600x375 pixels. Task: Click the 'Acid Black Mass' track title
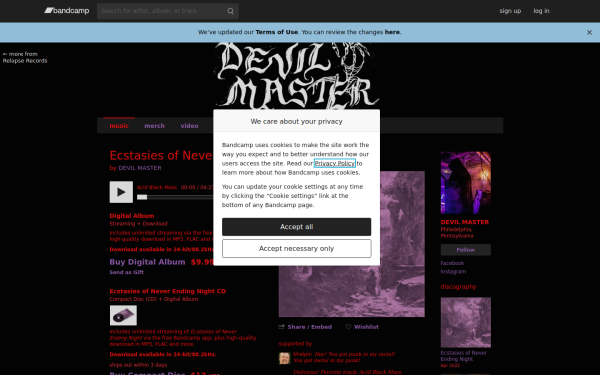[157, 188]
